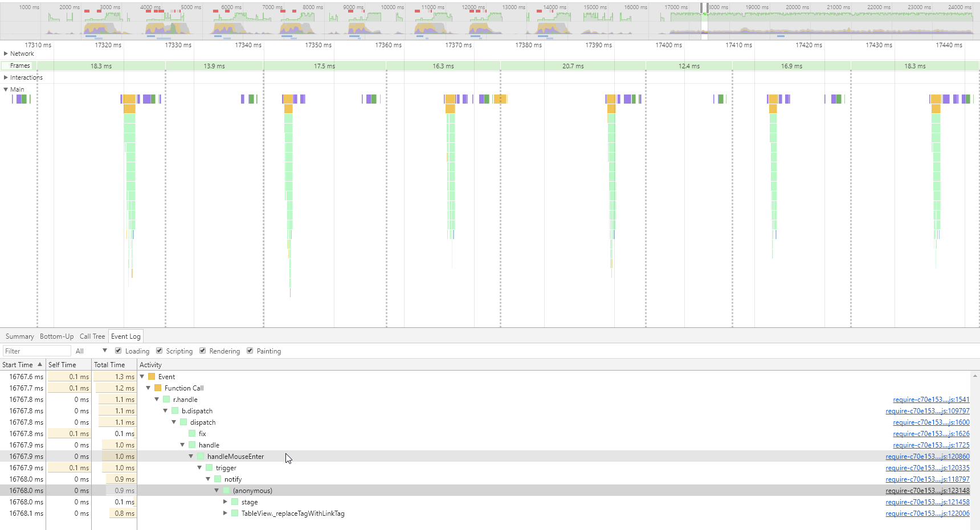Select the 16.3 ms frame

443,66
